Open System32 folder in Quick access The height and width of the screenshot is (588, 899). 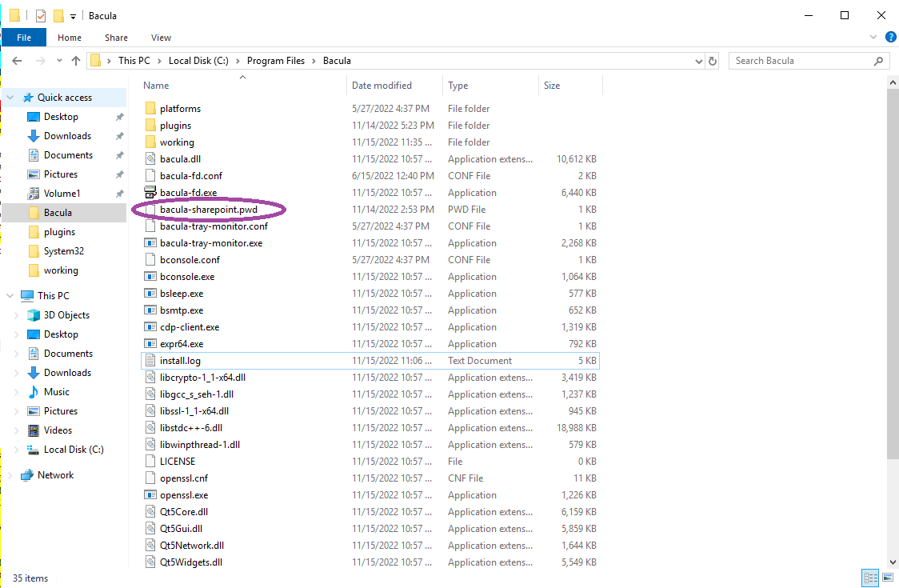64,251
